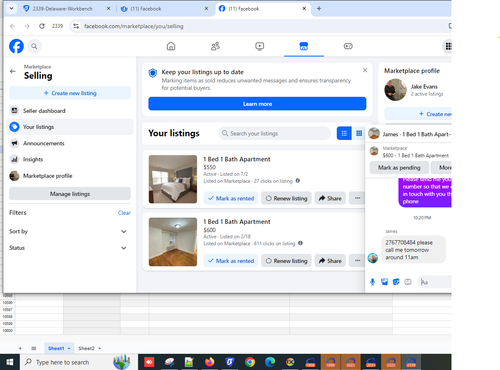Open a new browser tab
This screenshot has width=500, height=370.
point(319,9)
